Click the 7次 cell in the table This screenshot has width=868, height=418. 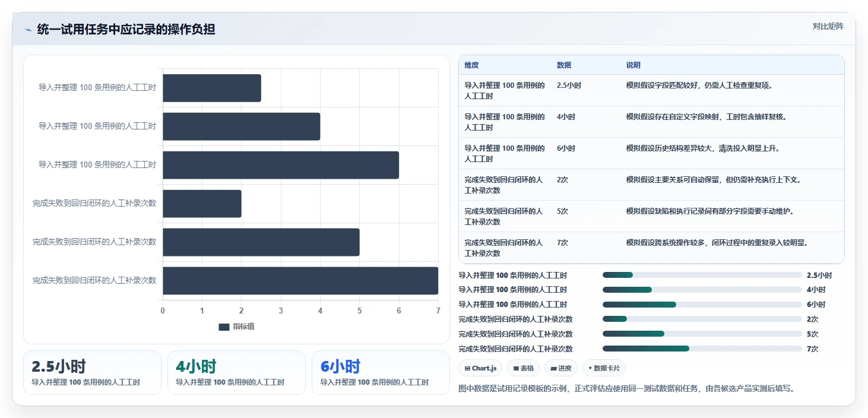[562, 243]
